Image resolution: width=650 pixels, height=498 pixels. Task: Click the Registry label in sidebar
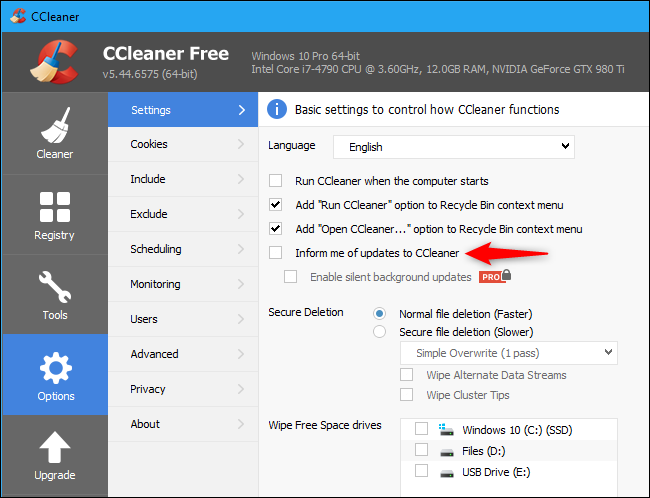coord(54,235)
